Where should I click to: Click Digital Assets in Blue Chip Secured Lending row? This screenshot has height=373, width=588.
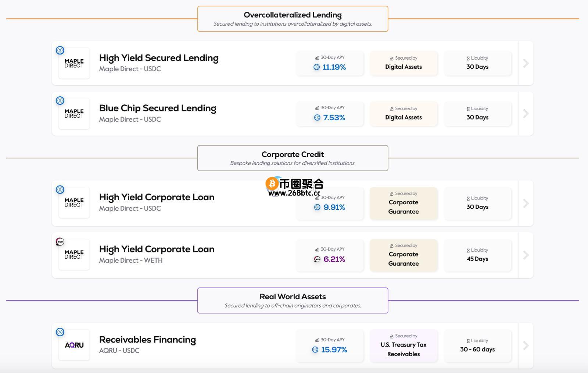click(x=404, y=118)
